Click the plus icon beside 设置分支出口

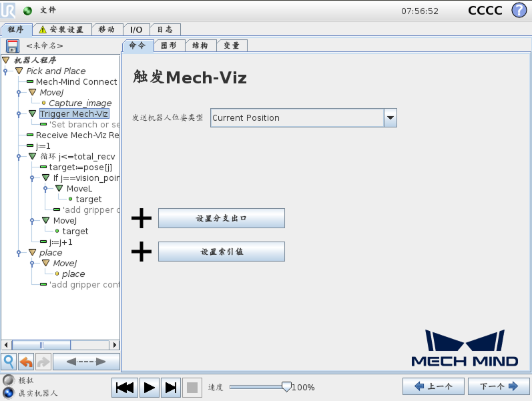[142, 218]
